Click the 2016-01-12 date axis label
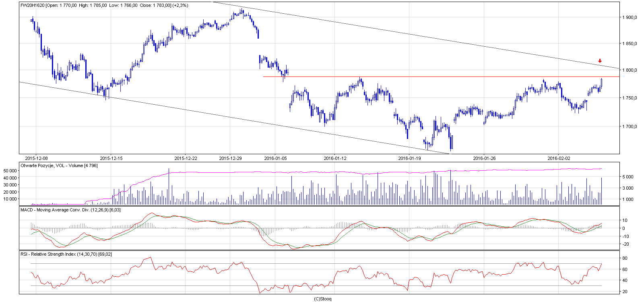 [x=335, y=158]
